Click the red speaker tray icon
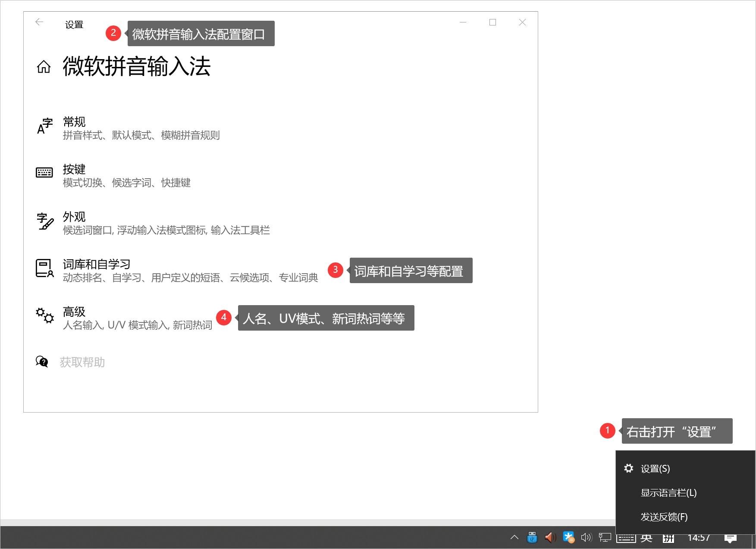This screenshot has height=549, width=756. 550,537
